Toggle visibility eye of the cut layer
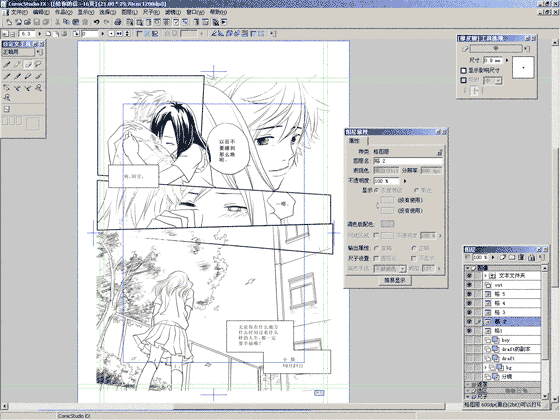560x420 pixels. [x=469, y=285]
